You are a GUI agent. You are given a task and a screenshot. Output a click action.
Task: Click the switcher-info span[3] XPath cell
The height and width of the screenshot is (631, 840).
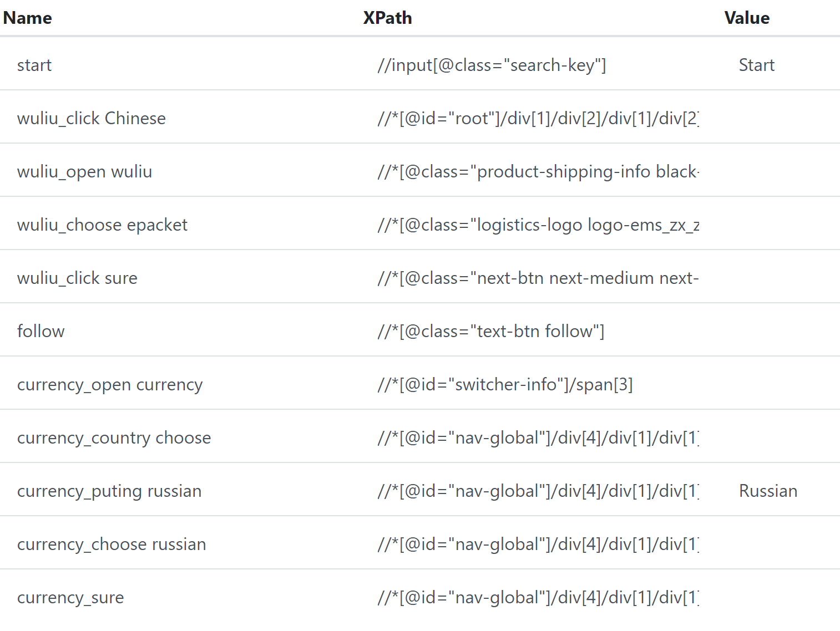pos(505,385)
